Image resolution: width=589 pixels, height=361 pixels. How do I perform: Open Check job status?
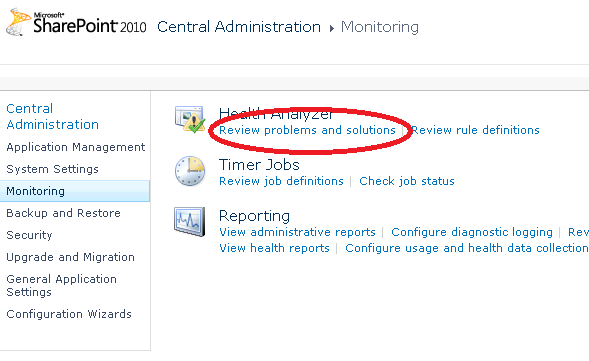coord(407,181)
